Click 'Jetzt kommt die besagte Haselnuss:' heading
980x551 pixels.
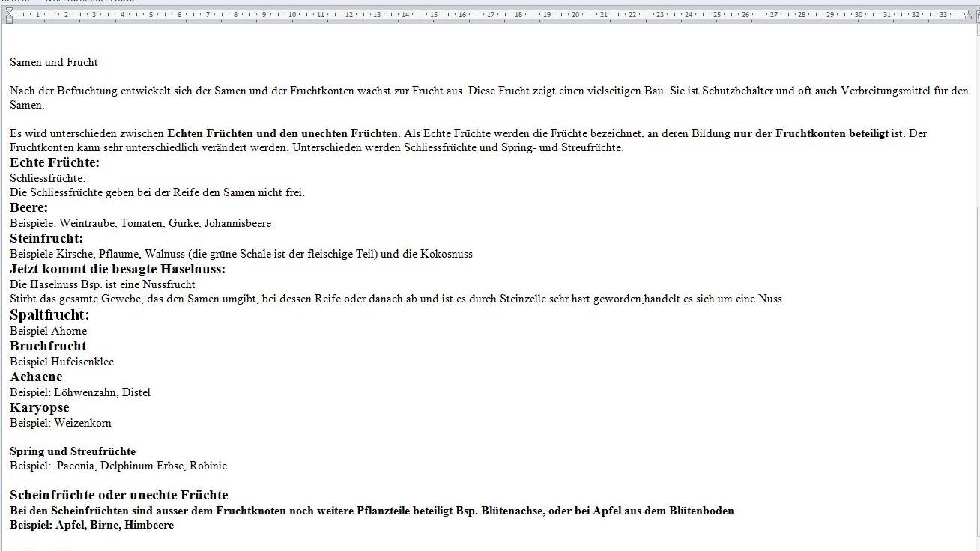[118, 269]
